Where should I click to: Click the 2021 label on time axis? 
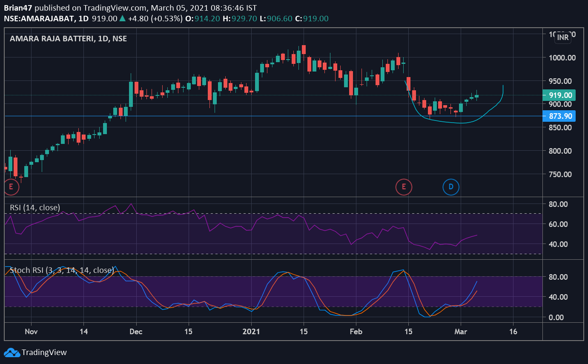[251, 331]
